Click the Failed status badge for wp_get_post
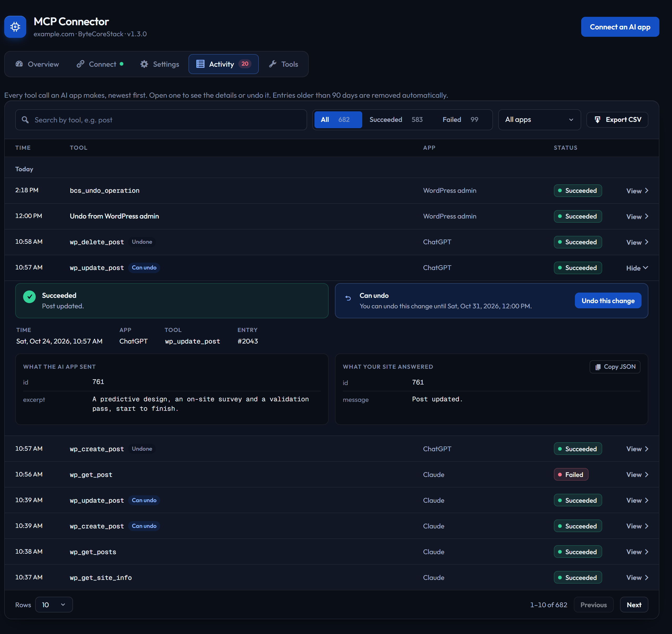672x634 pixels. click(x=571, y=474)
